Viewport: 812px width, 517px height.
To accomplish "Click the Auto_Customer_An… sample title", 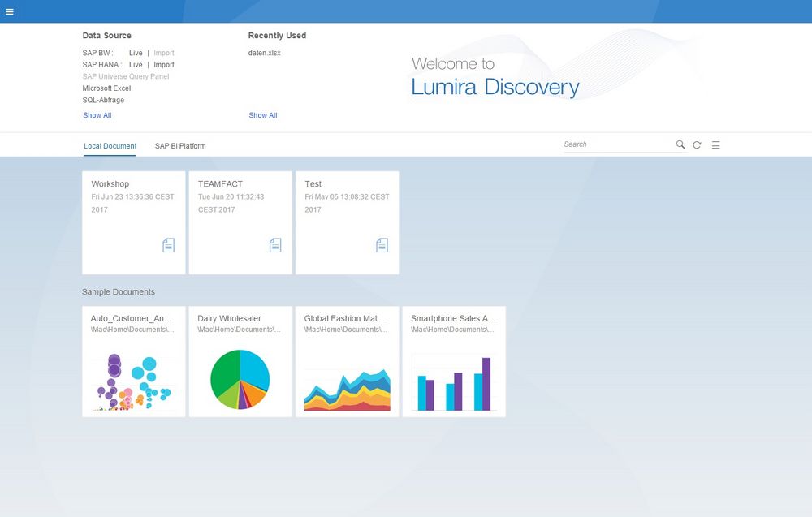I will [x=131, y=318].
